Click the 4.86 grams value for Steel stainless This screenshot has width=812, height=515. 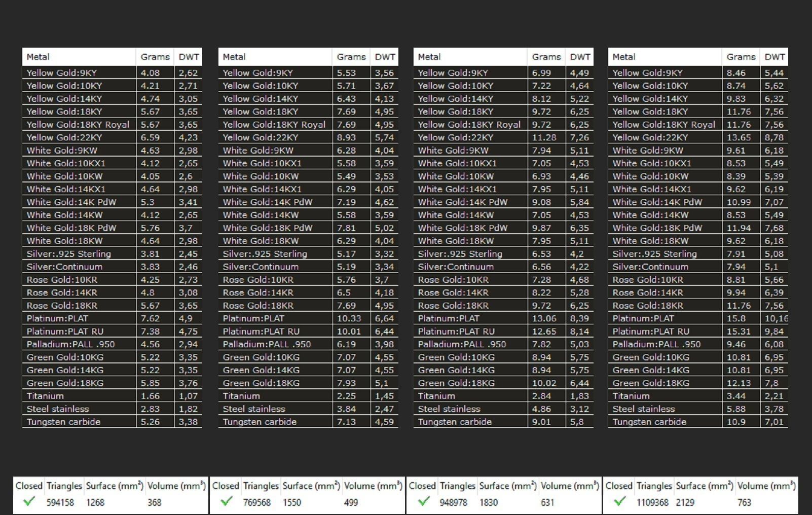tap(541, 409)
